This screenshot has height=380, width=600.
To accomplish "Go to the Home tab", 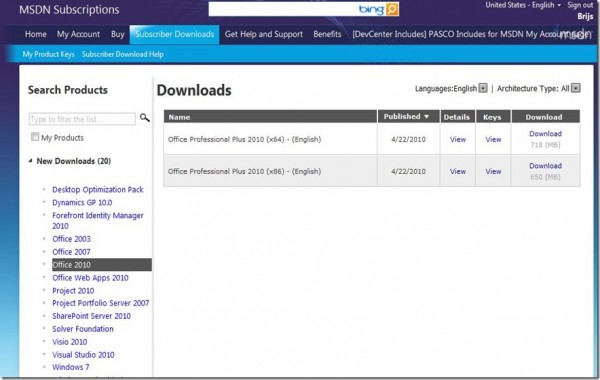I will pos(36,34).
